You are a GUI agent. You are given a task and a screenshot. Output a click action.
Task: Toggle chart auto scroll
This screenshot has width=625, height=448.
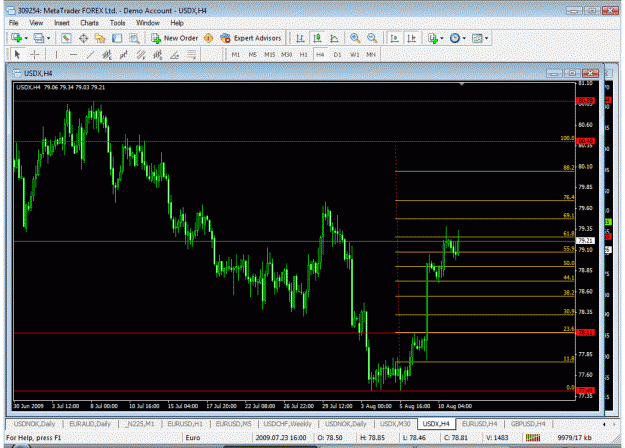point(394,38)
